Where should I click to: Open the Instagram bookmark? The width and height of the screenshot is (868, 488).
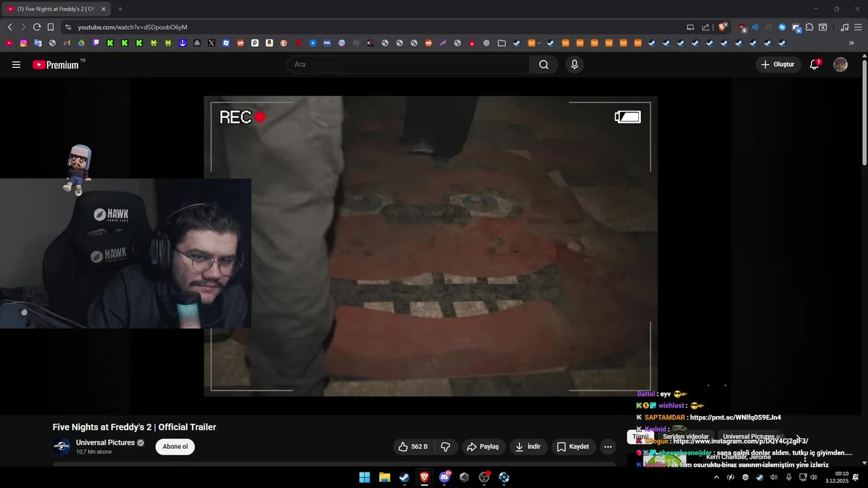23,43
